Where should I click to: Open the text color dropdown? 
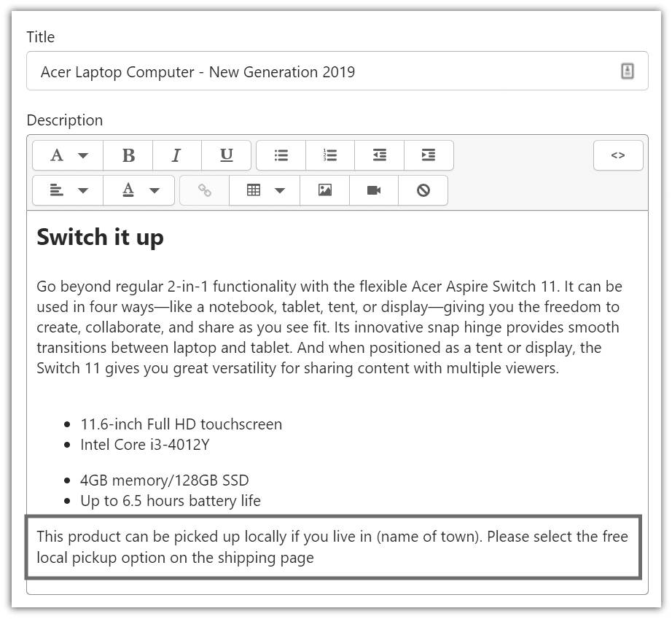pos(139,190)
